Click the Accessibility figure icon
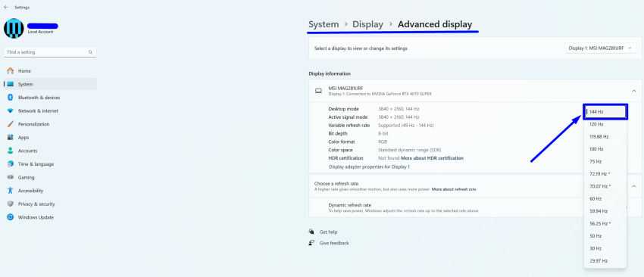The height and width of the screenshot is (277, 644). click(11, 191)
